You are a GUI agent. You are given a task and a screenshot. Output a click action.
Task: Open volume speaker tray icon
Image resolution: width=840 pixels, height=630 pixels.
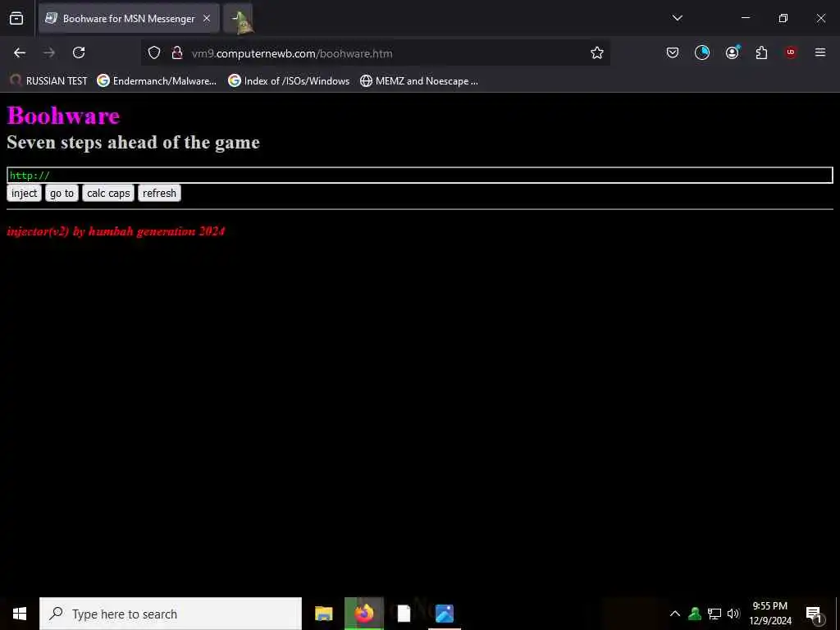pos(733,614)
